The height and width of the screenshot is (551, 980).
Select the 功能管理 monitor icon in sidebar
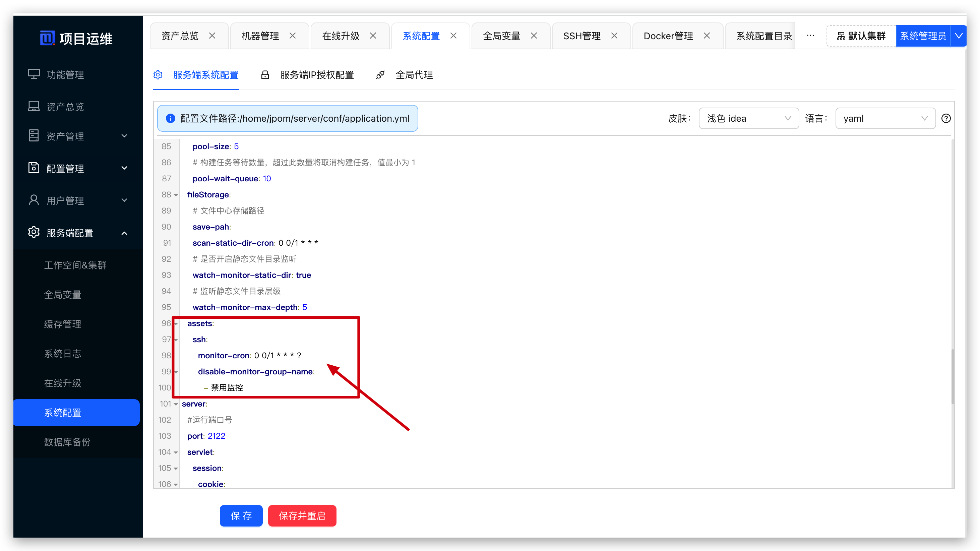point(34,74)
